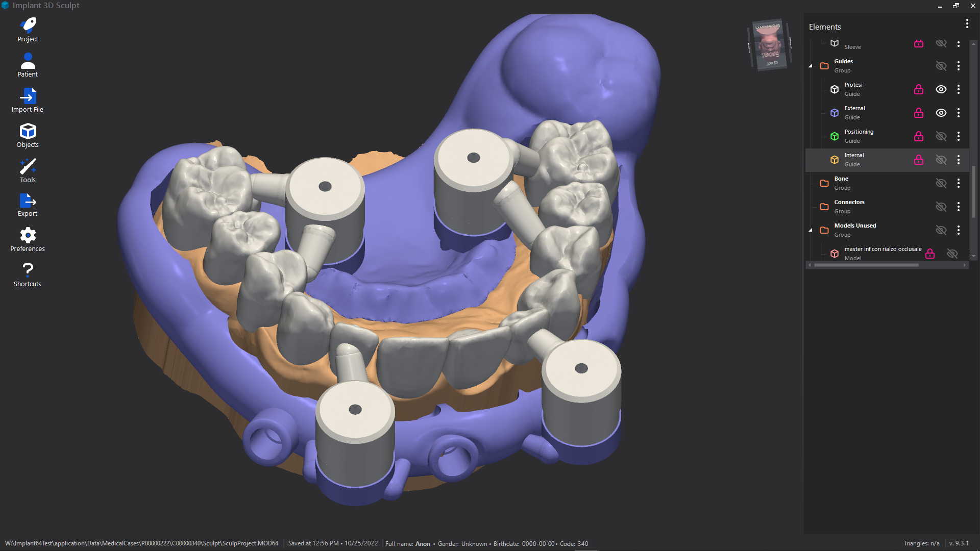The height and width of the screenshot is (551, 980).
Task: Open the Sleeve item kebab menu
Action: click(959, 44)
